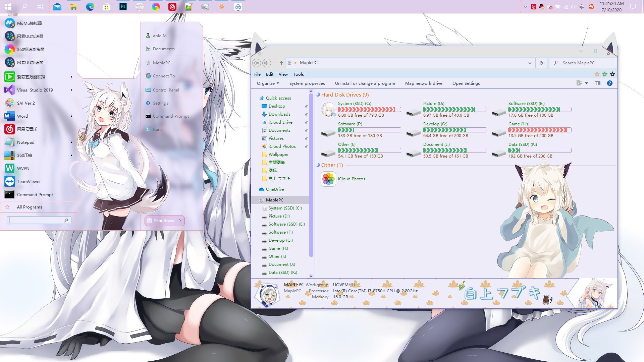
Task: Open the View menu
Action: click(x=283, y=74)
